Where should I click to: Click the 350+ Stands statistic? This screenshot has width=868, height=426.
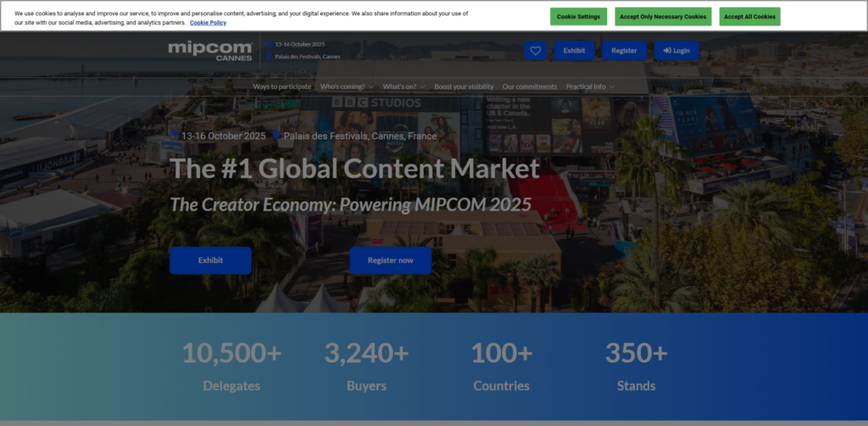pos(637,366)
